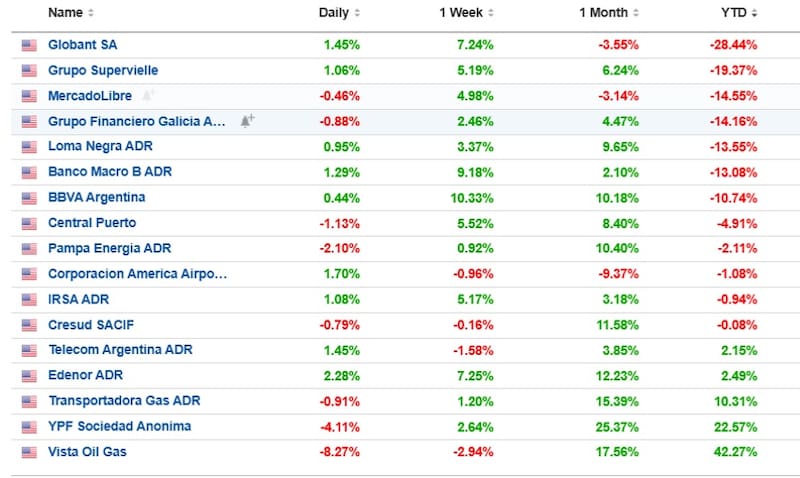This screenshot has height=478, width=800.
Task: Click the flag icon beside Vista Oil Gas
Action: (28, 452)
